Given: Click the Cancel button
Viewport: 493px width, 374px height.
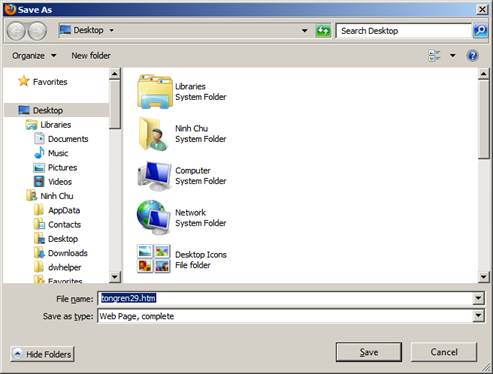Looking at the screenshot, I should tap(444, 352).
